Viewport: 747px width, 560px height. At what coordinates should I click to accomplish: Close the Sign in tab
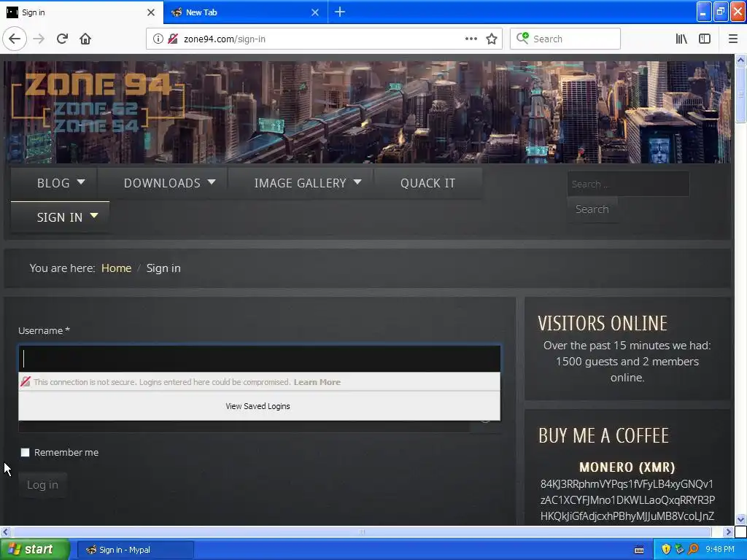pyautogui.click(x=151, y=12)
